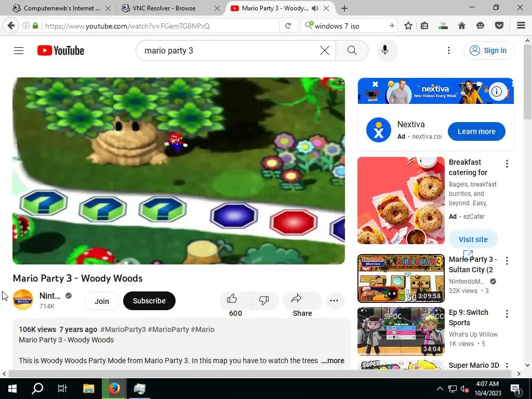532x399 pixels.
Task: Click the horizontal scrollbar right arrow
Action: pos(519,374)
